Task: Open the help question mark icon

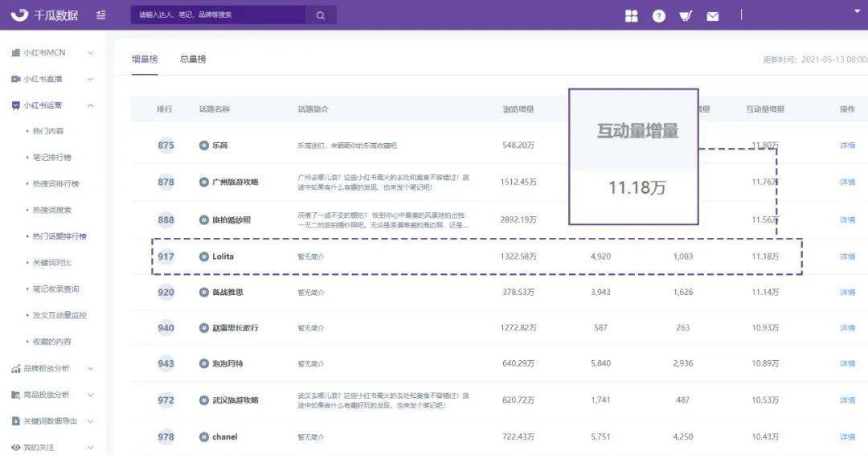Action: (659, 16)
